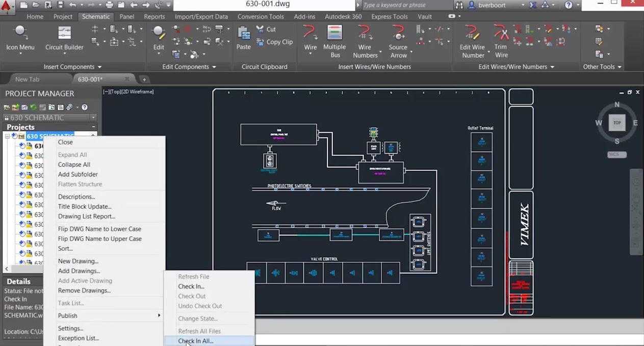Click the [-][Top][2D Wireframe] viewport label
Image resolution: width=644 pixels, height=346 pixels.
[128, 92]
